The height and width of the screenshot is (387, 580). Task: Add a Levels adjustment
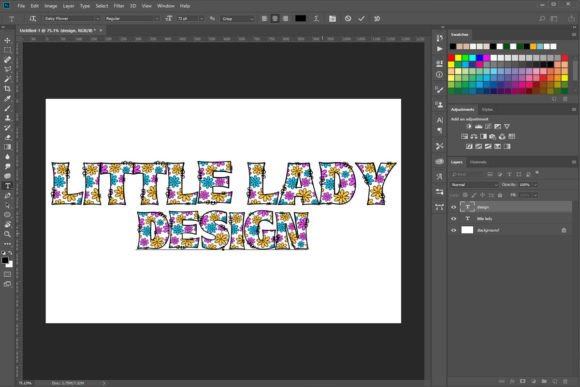479,127
